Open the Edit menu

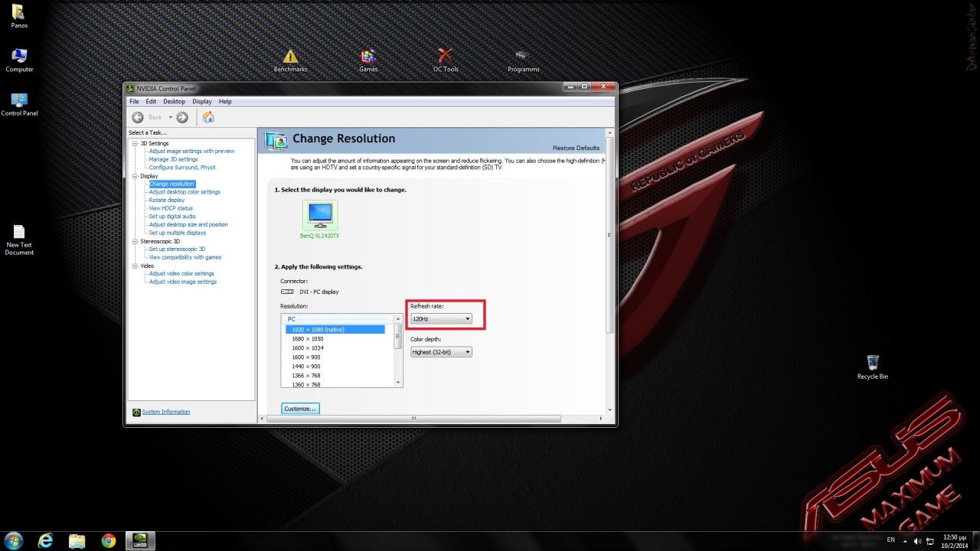(x=151, y=101)
